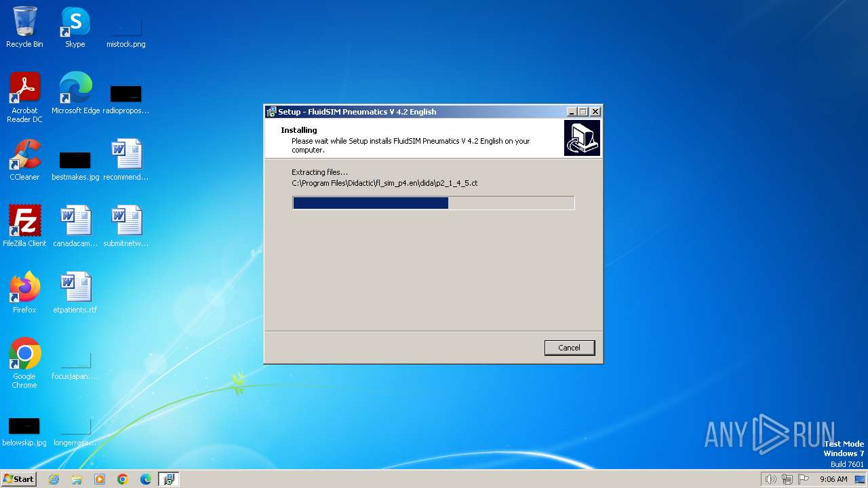Select the Microsoft Edge desktop shortcut
The image size is (868, 488).
click(75, 94)
